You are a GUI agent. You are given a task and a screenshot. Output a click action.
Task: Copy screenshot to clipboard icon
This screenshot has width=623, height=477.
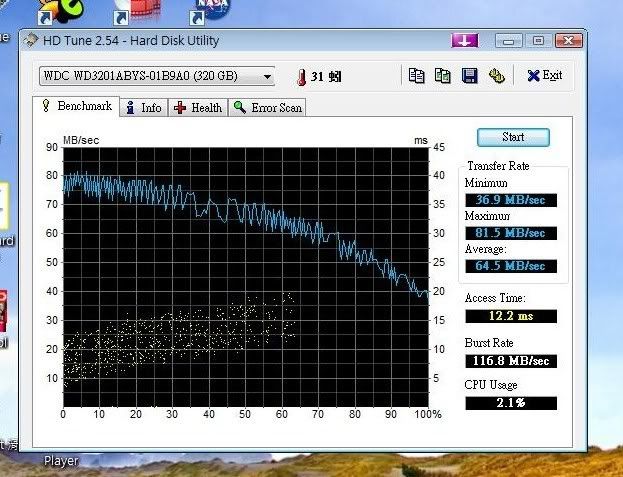click(x=443, y=75)
